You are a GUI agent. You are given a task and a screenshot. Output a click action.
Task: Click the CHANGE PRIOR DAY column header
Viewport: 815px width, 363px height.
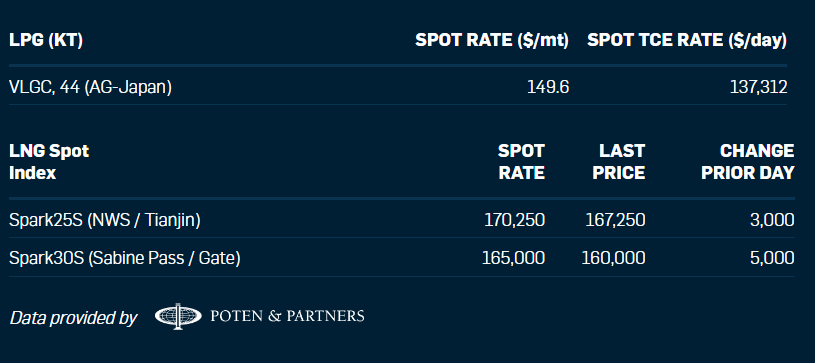coord(748,162)
